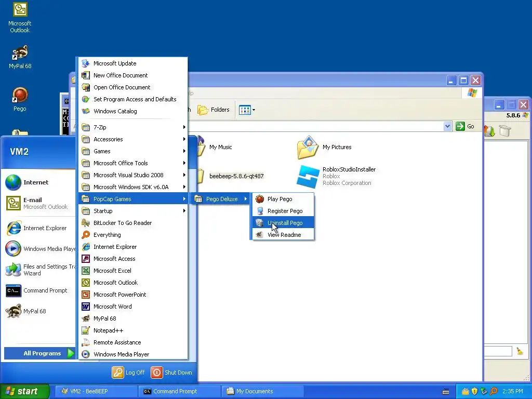532x399 pixels.
Task: Expand the Startup folder submenu
Action: pos(133,211)
